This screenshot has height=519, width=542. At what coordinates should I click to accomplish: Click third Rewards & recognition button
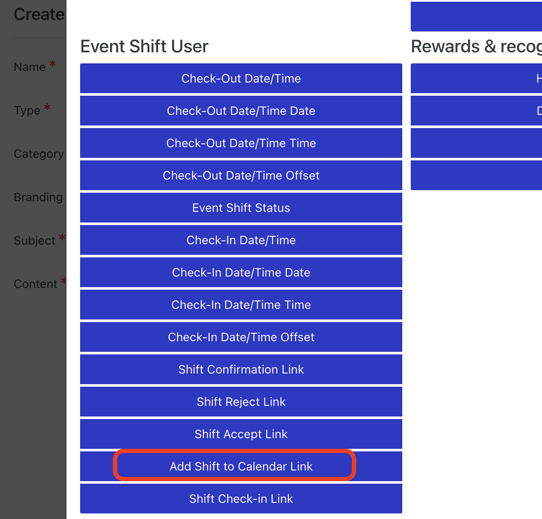coord(476,143)
